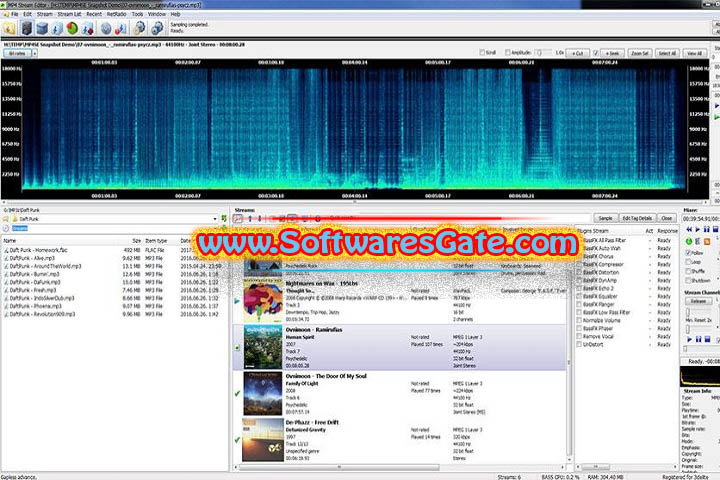Click the last gears icon in the main toolbar
This screenshot has height=480, width=720.
pos(157,28)
